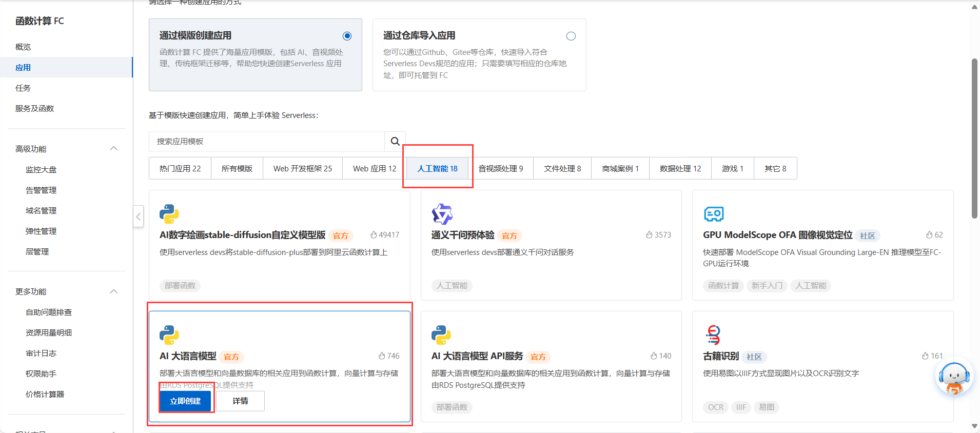Click the 立即创建 button
The height and width of the screenshot is (433, 980).
click(185, 401)
